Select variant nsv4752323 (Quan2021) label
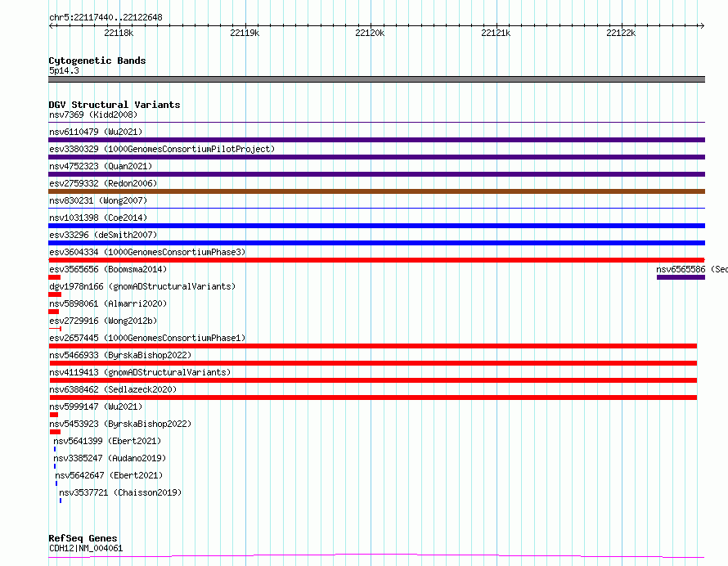 pos(101,166)
